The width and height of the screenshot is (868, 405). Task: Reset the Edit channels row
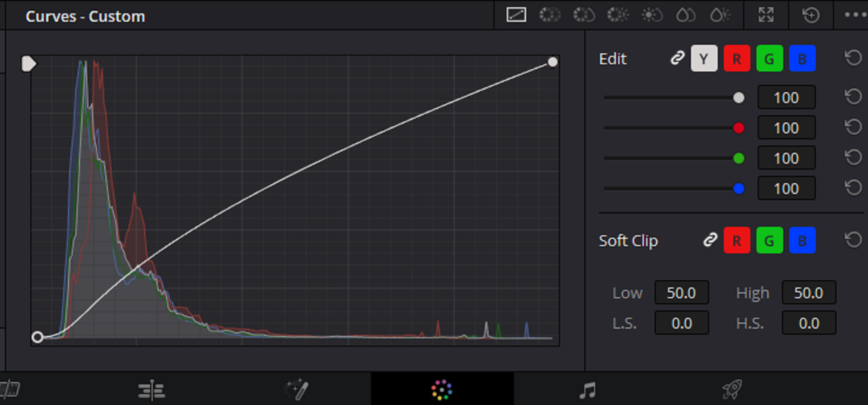tap(853, 58)
